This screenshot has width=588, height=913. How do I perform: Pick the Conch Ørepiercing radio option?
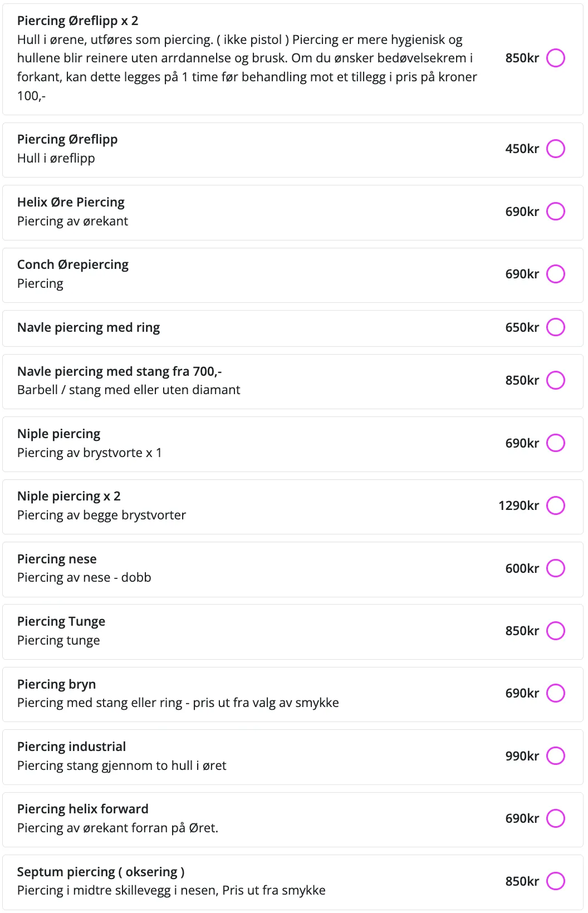[x=555, y=274]
